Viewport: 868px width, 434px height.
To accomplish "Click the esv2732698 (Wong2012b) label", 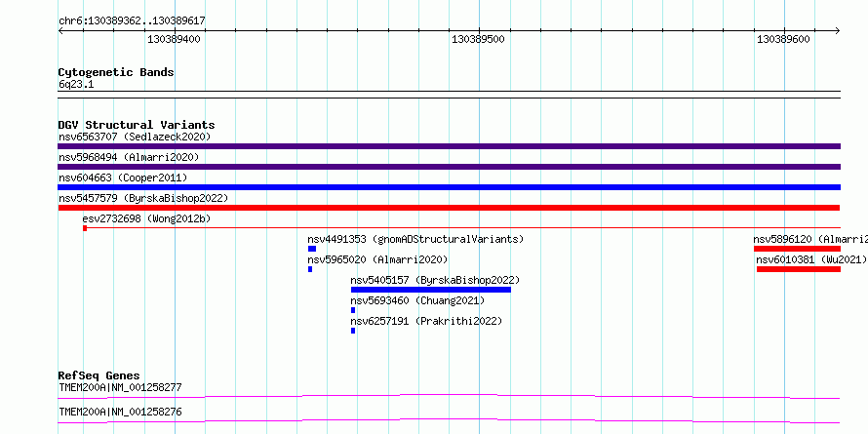I will (146, 218).
